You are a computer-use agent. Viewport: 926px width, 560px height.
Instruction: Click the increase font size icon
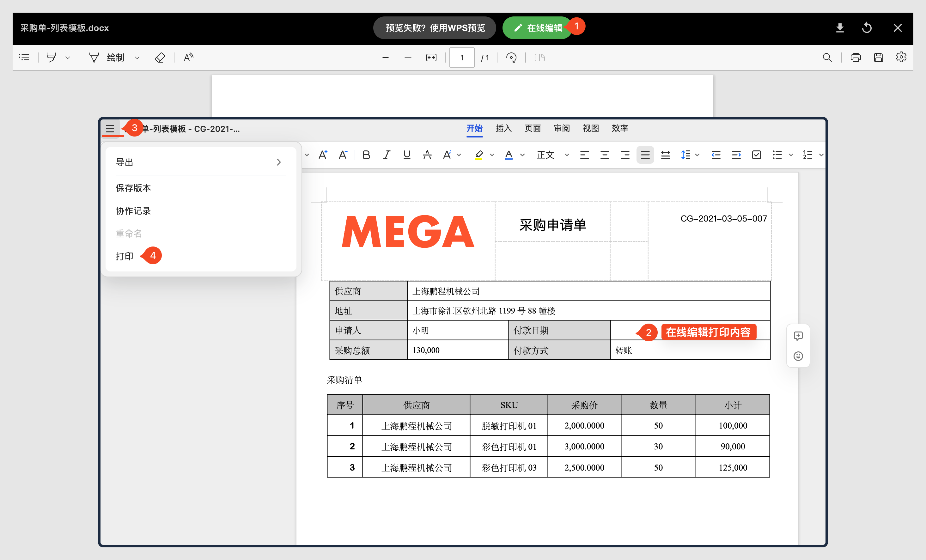click(x=323, y=155)
